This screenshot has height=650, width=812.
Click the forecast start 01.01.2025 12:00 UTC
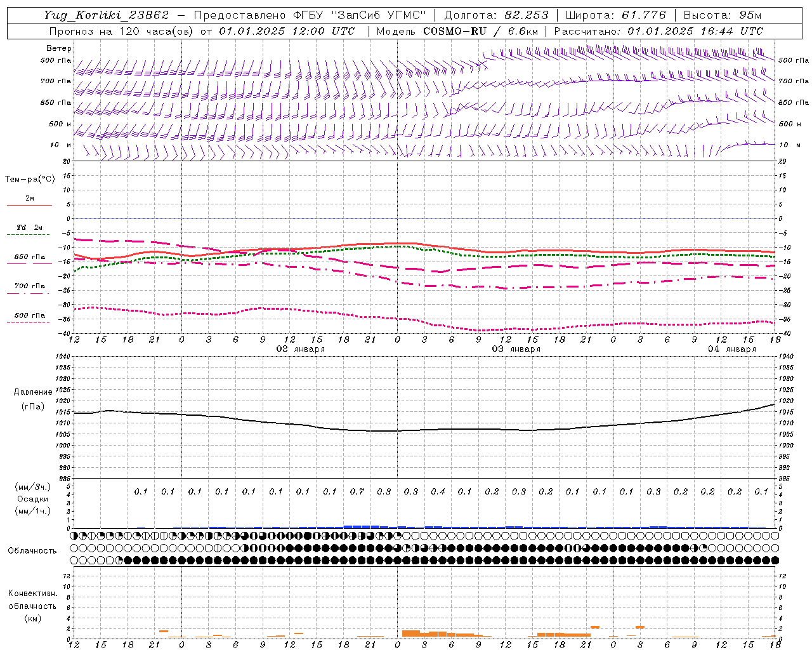287,31
